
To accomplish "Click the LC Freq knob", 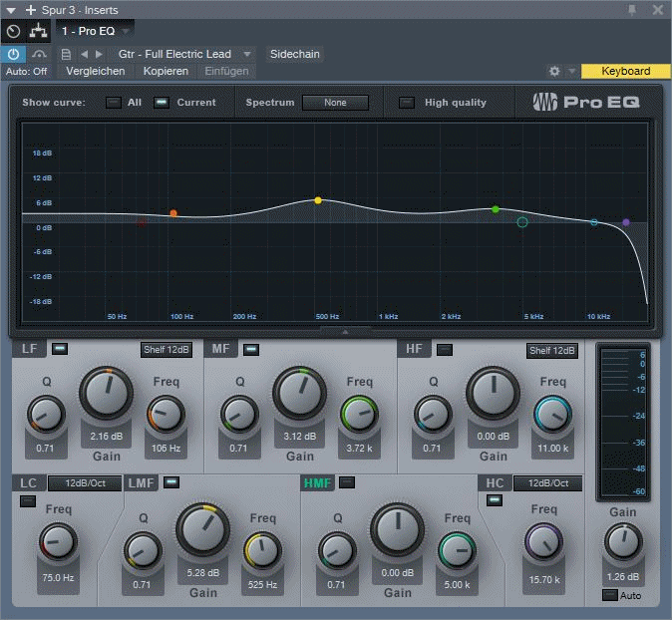I will coord(58,541).
